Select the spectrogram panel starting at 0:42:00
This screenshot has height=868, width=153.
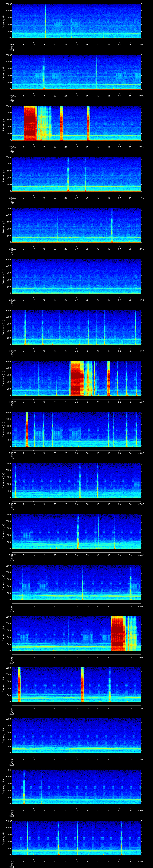77,276
